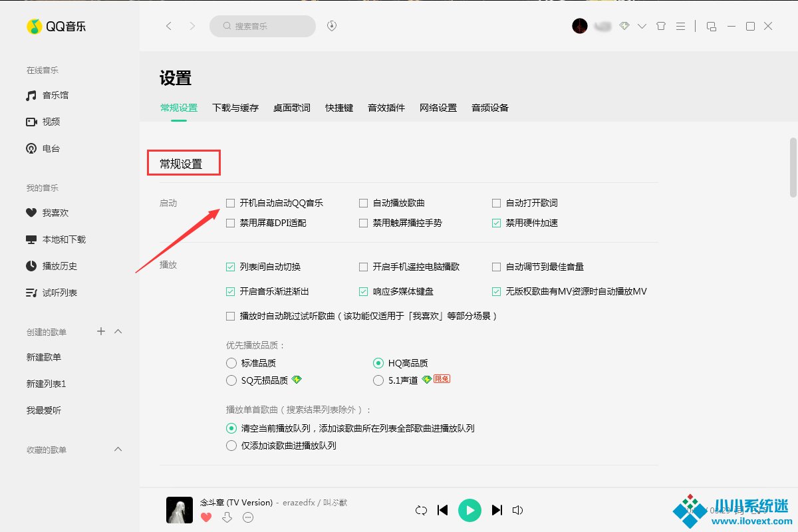The width and height of the screenshot is (798, 532).
Task: Open the skin (T-shirt) theme icon
Action: pos(660,26)
